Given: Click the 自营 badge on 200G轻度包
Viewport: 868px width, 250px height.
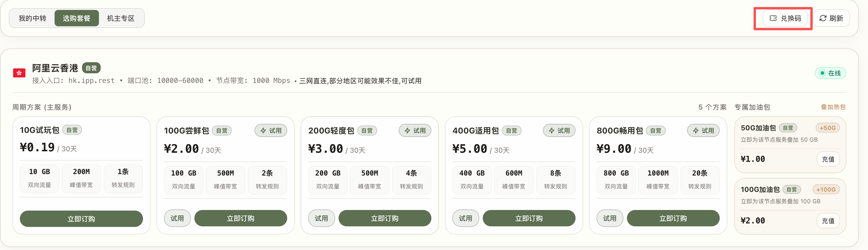Looking at the screenshot, I should coord(367,131).
